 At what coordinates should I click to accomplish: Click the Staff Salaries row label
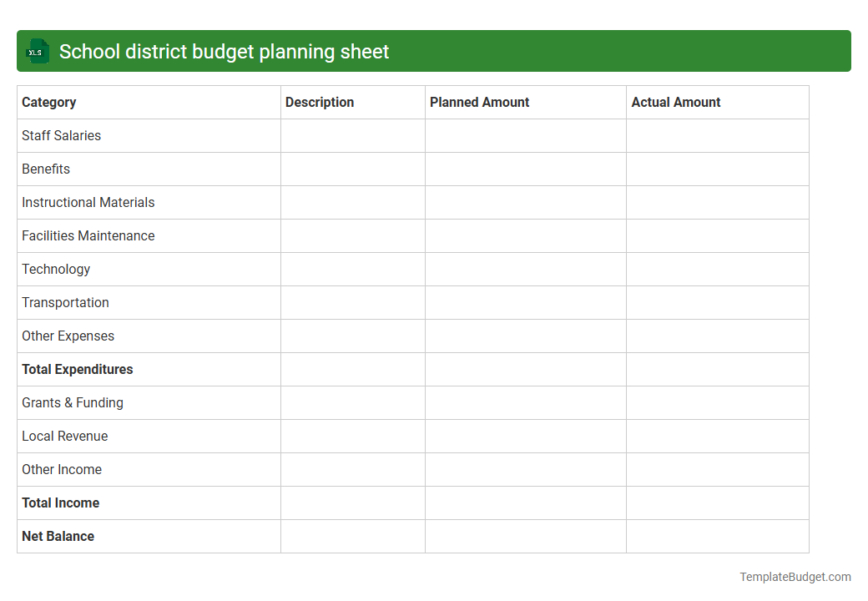(61, 135)
